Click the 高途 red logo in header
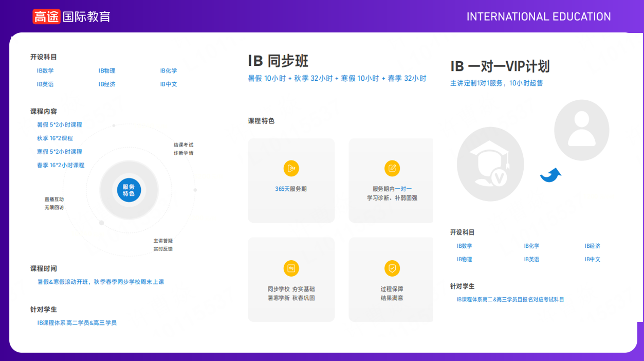 click(x=46, y=16)
